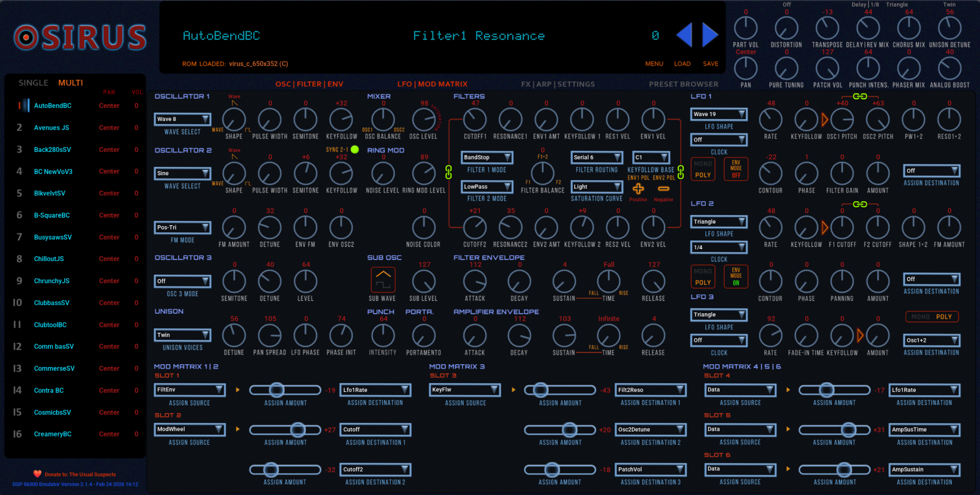Click the MENU button

tap(654, 64)
